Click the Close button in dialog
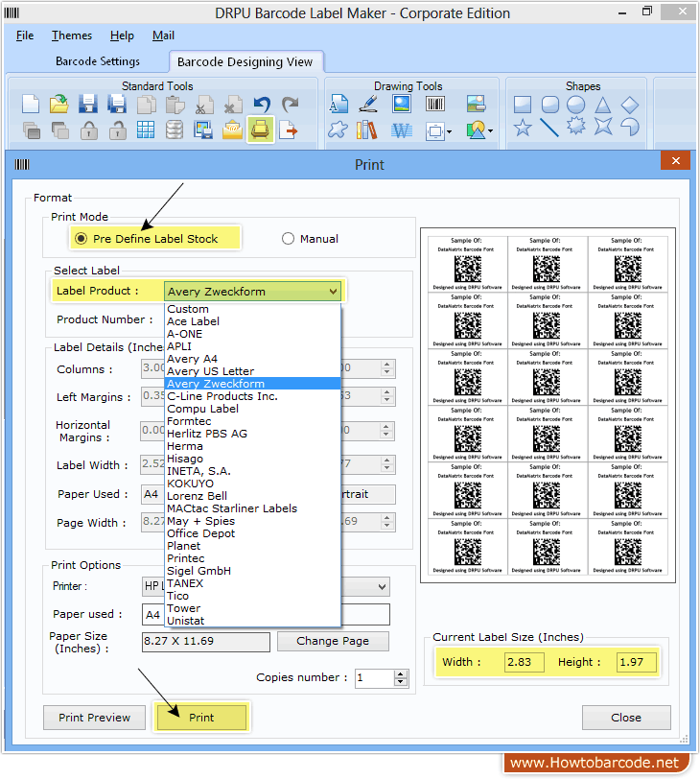The height and width of the screenshot is (779, 700). coord(626,718)
